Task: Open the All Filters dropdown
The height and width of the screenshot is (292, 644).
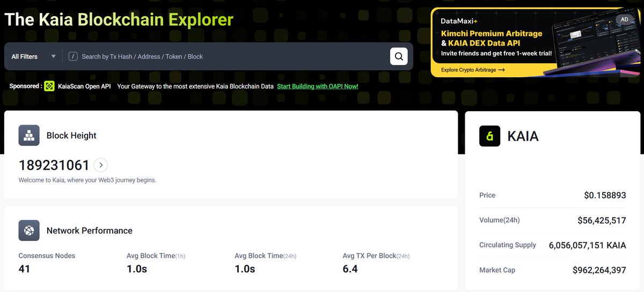Action: [x=34, y=56]
